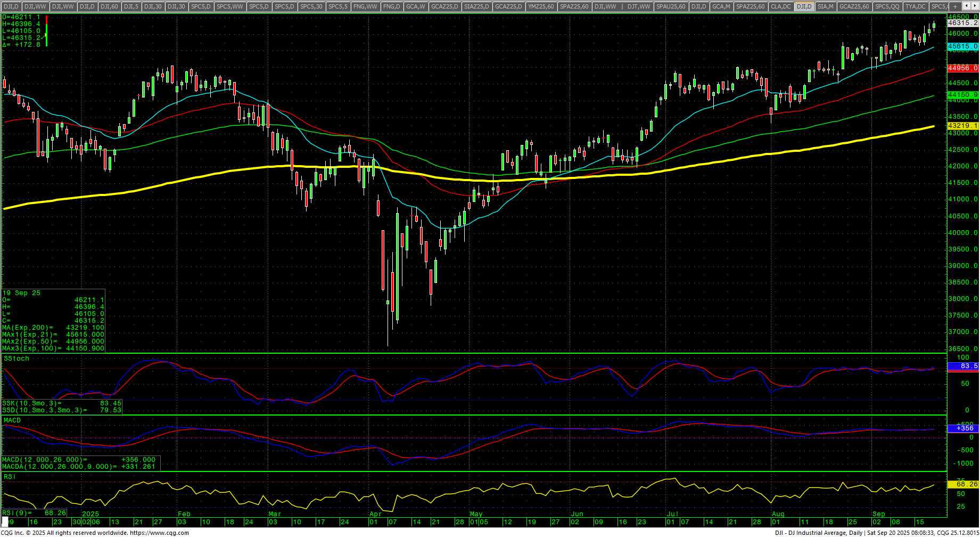Click the yellow 43219.1 MA price label
Screen dimensions: 980x537
[x=962, y=126]
